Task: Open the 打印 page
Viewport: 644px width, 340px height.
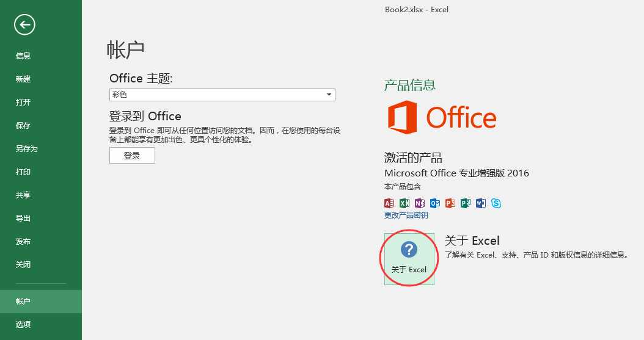Action: (41, 172)
